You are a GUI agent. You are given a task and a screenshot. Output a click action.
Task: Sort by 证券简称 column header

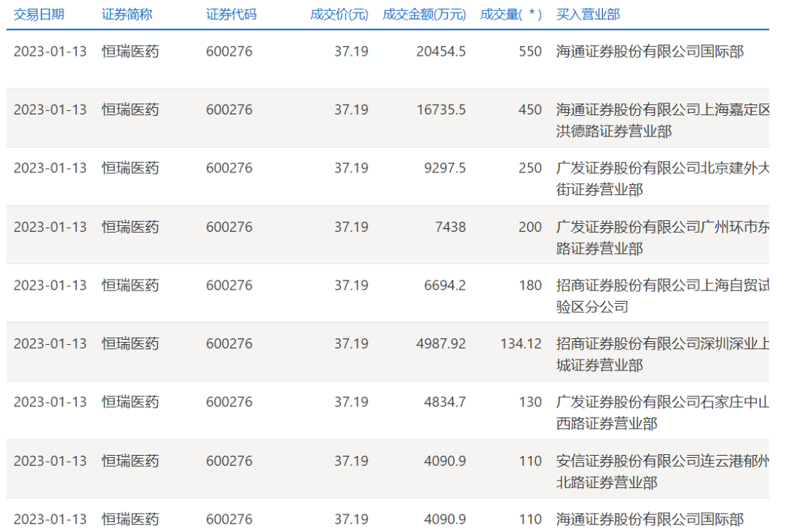click(127, 15)
